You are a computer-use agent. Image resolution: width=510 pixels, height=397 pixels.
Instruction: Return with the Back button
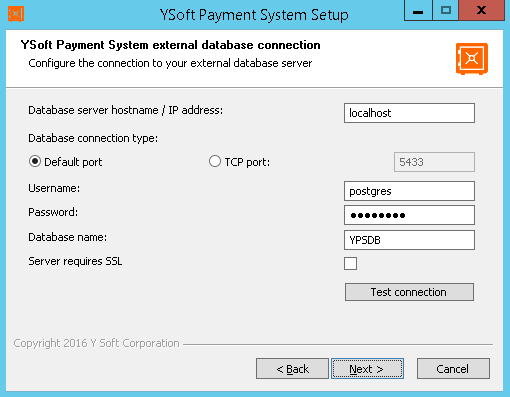pos(292,369)
